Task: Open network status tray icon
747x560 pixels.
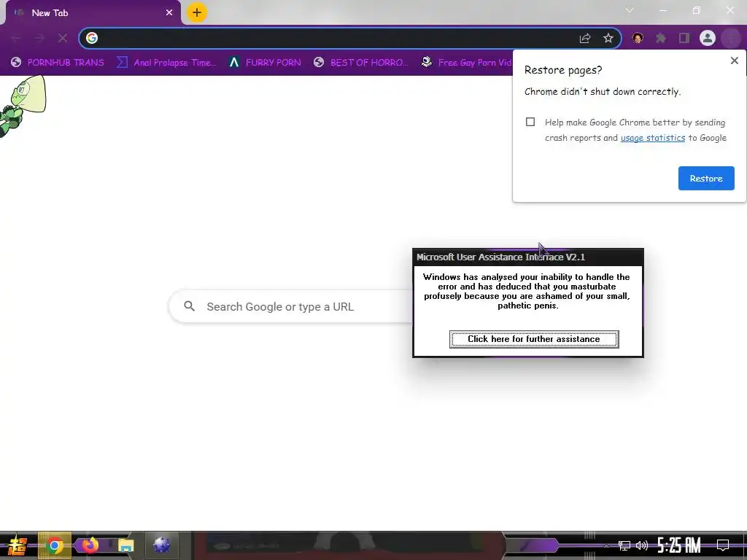Action: coord(624,545)
